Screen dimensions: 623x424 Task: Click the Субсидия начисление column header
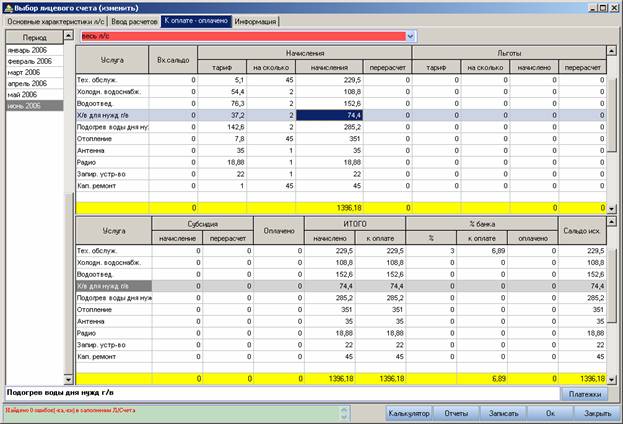(177, 238)
